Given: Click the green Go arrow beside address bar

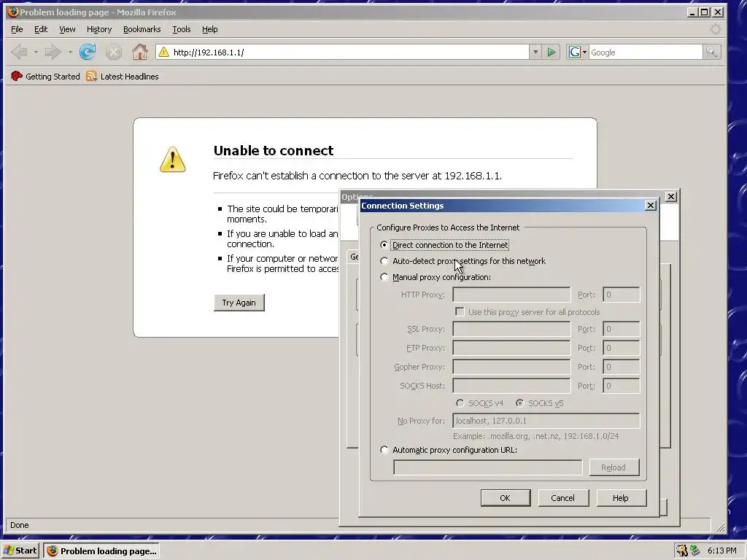Looking at the screenshot, I should coord(551,52).
